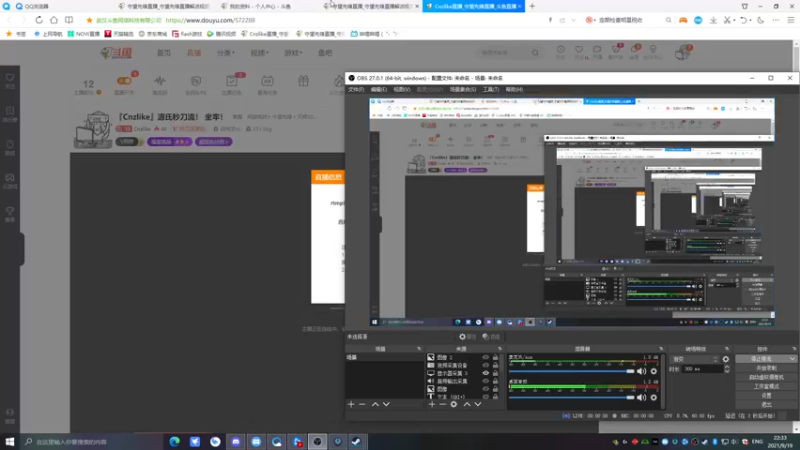Click 启动虚拟摄像机 in OBS controls
800x450 pixels.
[x=766, y=377]
